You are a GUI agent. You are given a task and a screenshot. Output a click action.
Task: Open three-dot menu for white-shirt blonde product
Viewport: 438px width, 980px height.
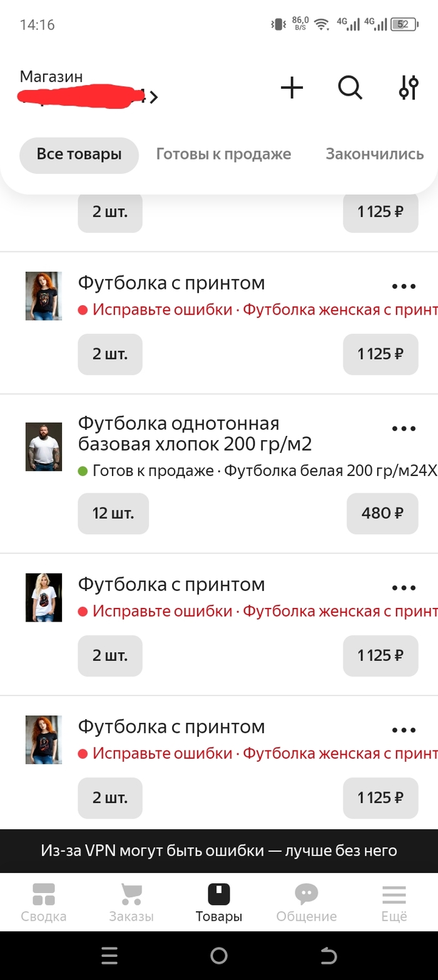[x=404, y=589]
